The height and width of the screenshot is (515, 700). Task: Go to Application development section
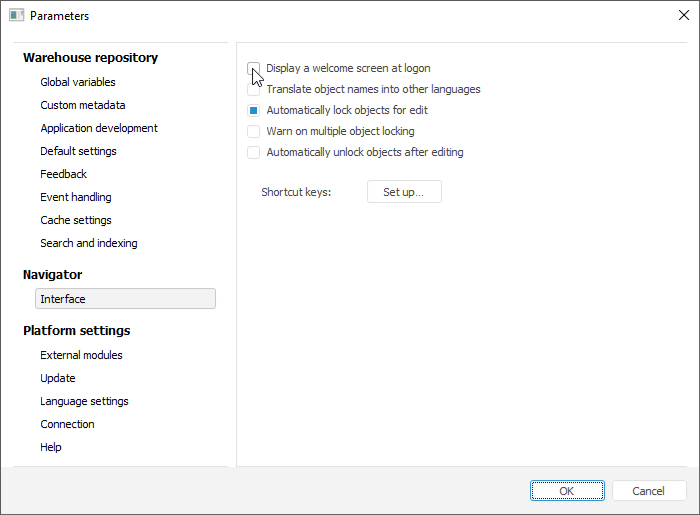pyautogui.click(x=99, y=128)
